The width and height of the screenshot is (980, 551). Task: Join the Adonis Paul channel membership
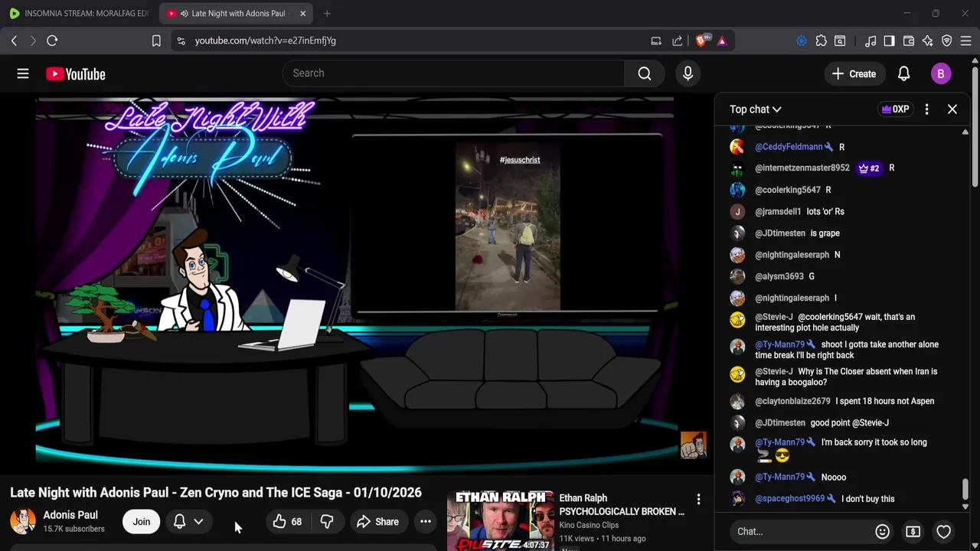(x=142, y=522)
